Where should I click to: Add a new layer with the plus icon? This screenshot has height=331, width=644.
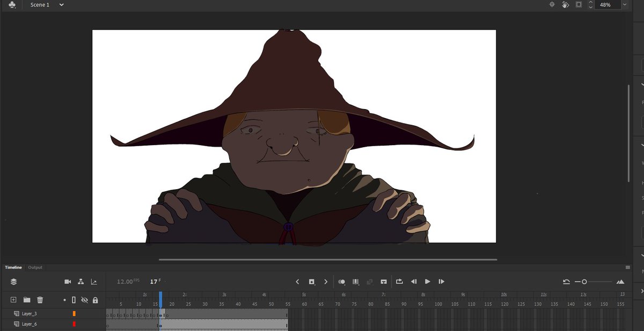pyautogui.click(x=13, y=300)
